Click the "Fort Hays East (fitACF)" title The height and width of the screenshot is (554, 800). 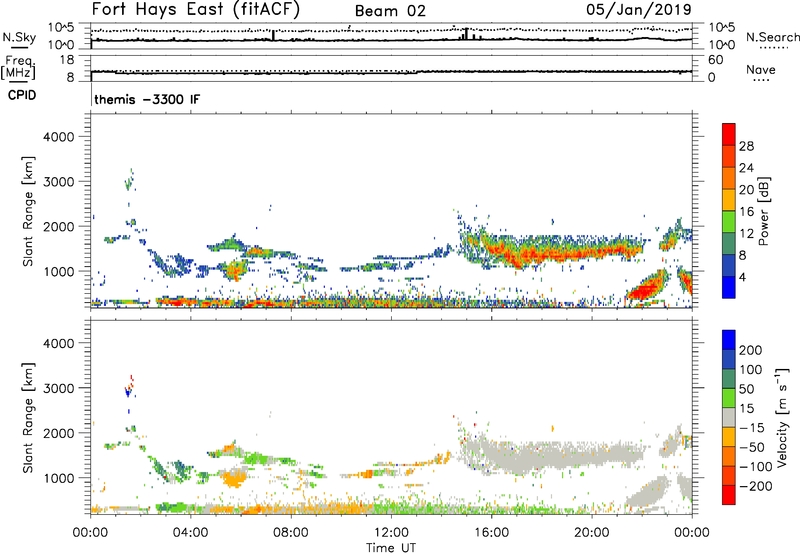(x=195, y=9)
